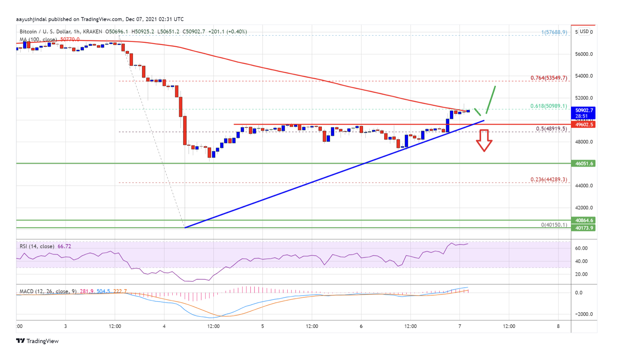Click the 42000.0 price axis value
Viewport: 617px width, 364px height.
tap(584, 208)
